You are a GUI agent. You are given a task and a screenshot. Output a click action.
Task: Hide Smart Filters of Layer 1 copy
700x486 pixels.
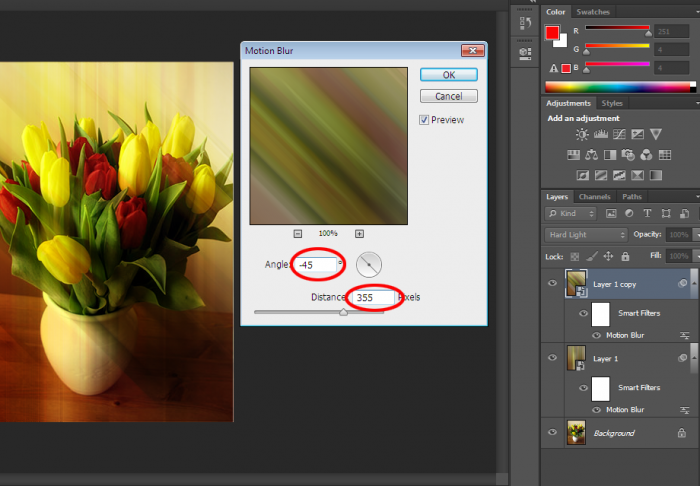click(583, 313)
